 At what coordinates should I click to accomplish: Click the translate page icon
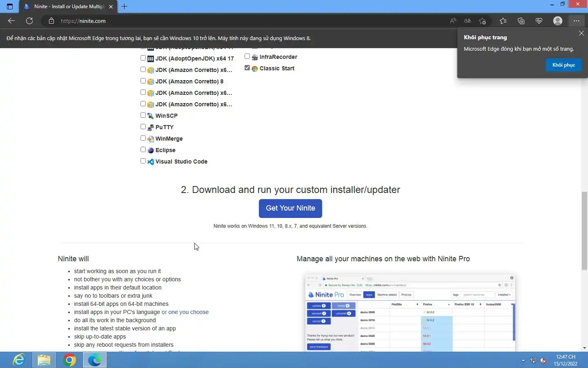pos(468,21)
